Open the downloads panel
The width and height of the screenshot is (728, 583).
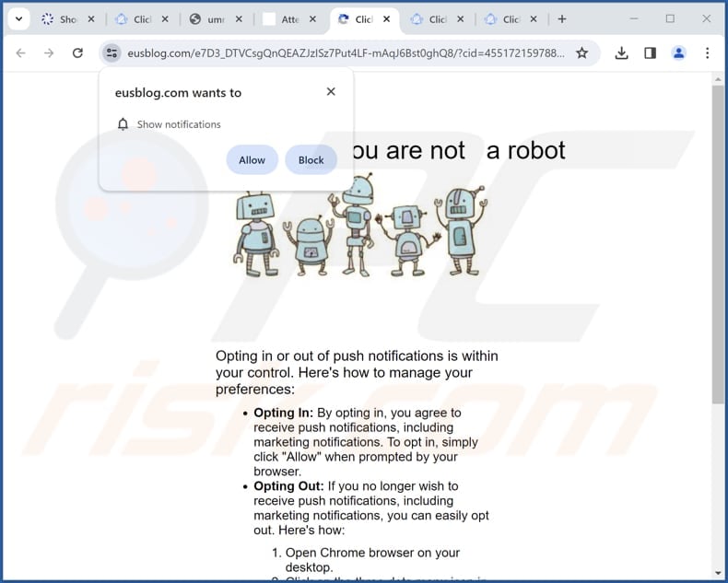tap(621, 52)
